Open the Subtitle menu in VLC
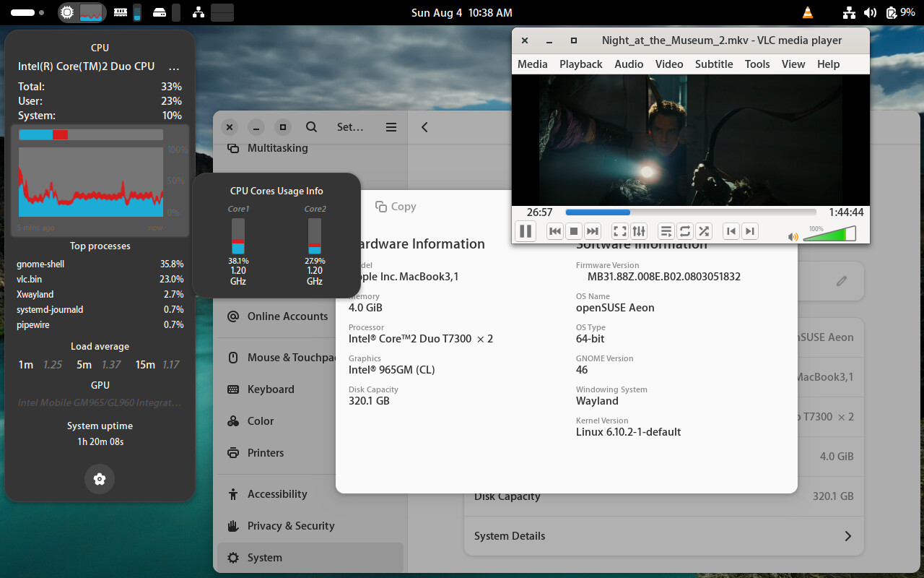The height and width of the screenshot is (578, 924). pos(714,64)
